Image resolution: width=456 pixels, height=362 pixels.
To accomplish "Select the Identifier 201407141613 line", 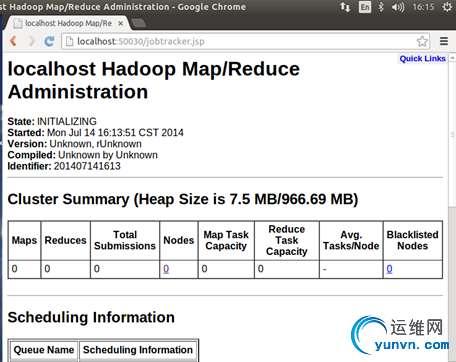I will point(64,166).
